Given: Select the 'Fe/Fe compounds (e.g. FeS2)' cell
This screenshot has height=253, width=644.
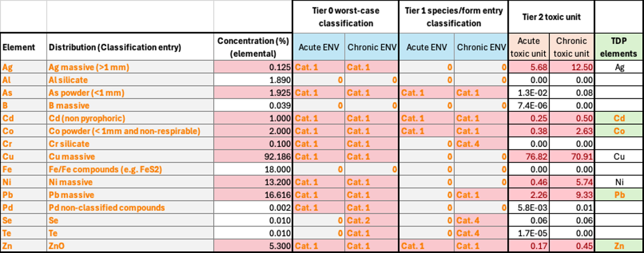Looking at the screenshot, I should [x=105, y=169].
